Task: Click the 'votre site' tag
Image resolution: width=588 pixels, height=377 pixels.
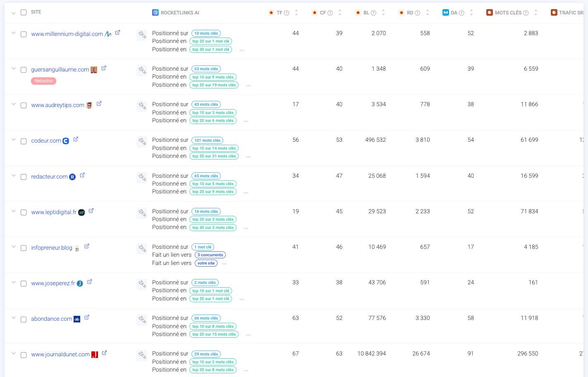Action: point(206,263)
